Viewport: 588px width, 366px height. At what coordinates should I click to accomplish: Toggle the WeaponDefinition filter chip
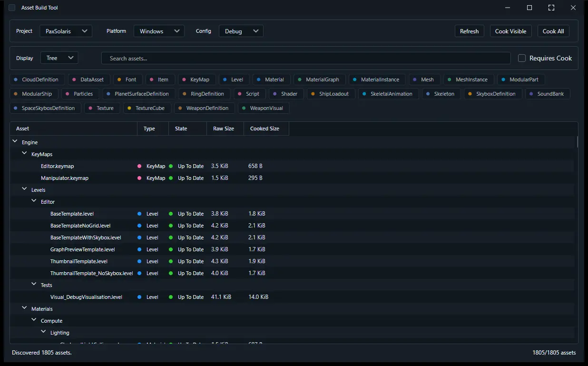[204, 108]
